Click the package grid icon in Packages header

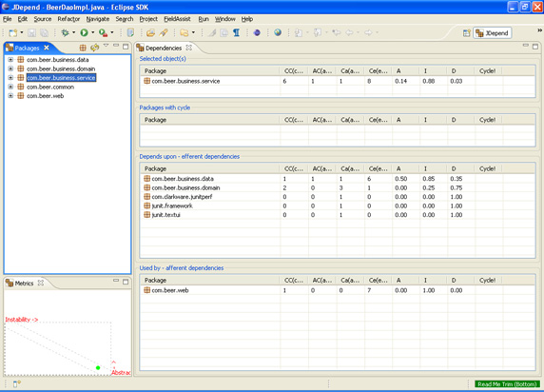point(83,48)
